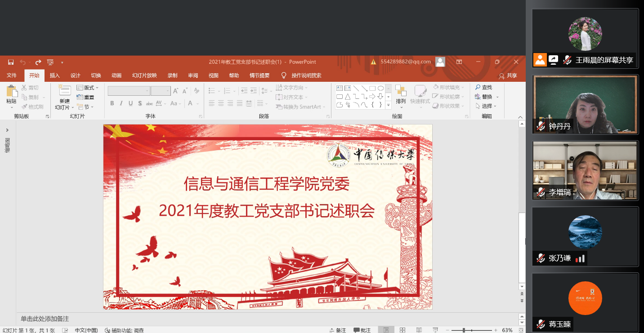
Task: Switch to reading view in status bar
Action: click(x=419, y=330)
